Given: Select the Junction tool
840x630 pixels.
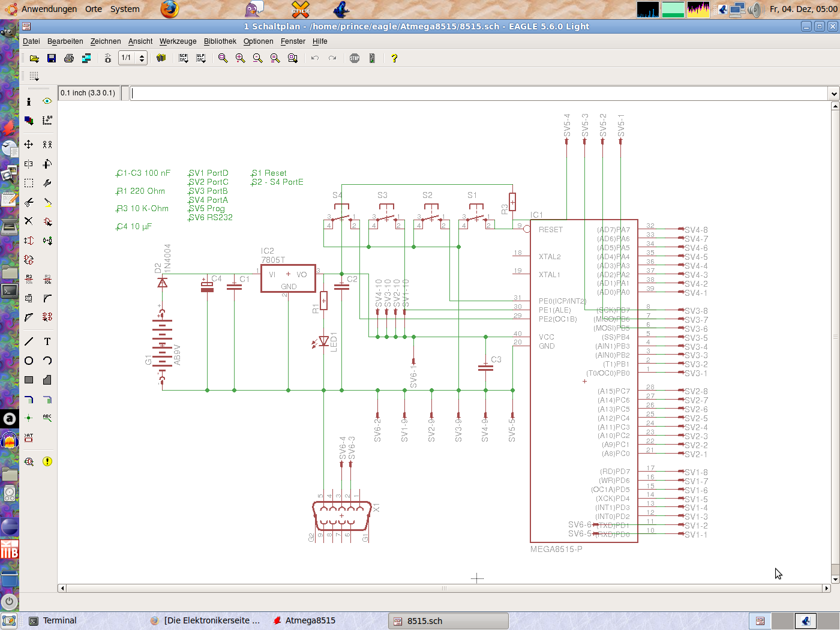Looking at the screenshot, I should click(x=29, y=418).
